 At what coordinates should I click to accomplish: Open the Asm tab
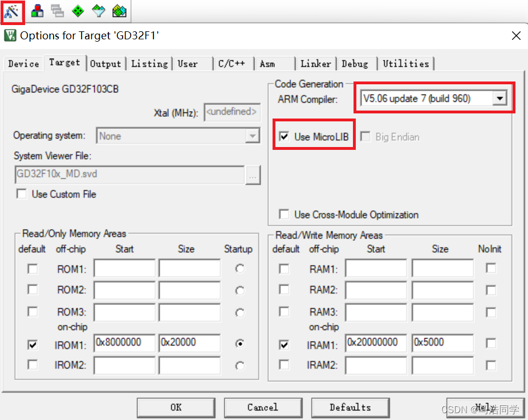[x=275, y=64]
